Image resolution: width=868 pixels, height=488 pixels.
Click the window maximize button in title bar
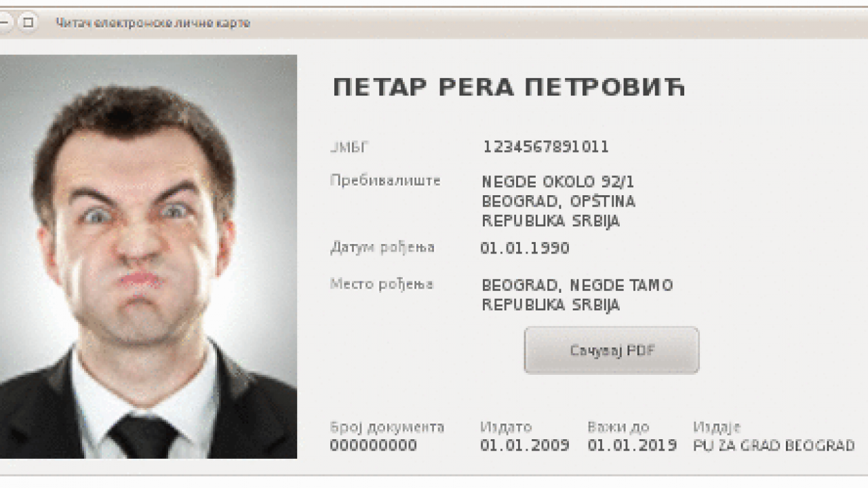(28, 22)
